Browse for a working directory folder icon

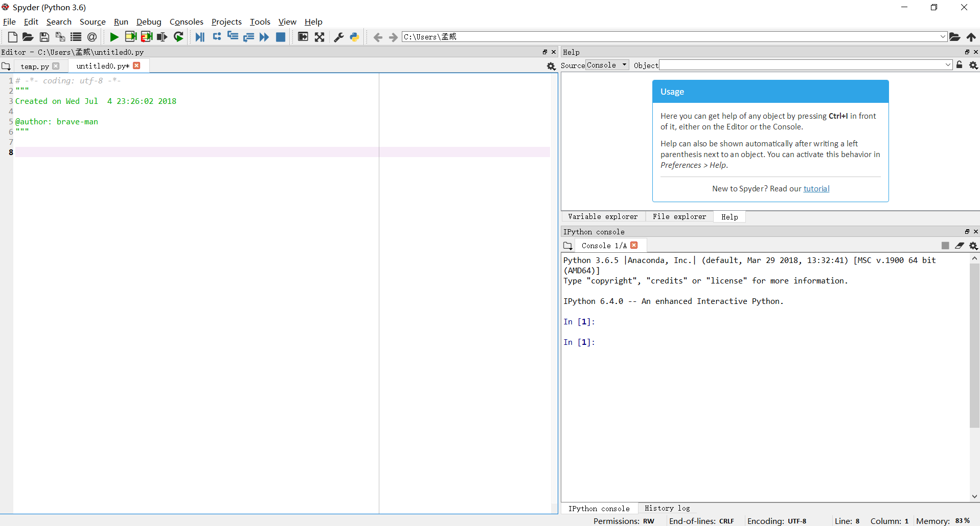(954, 37)
